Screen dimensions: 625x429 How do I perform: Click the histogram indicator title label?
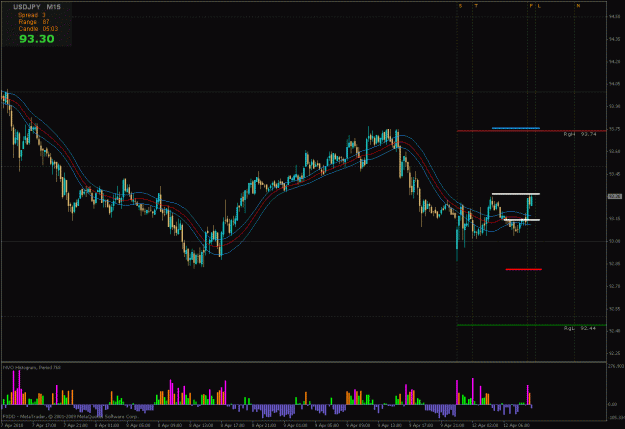tap(32, 368)
